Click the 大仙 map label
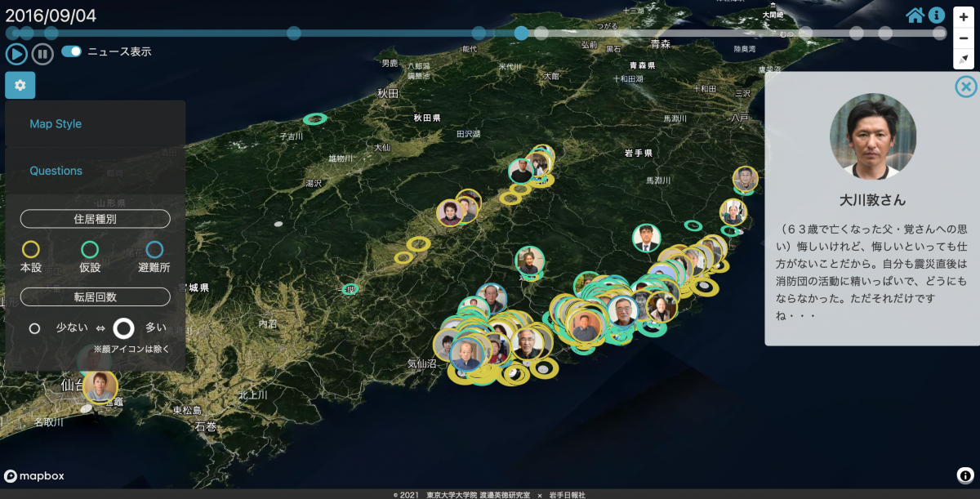Viewport: 980px width, 499px height. 381,147
